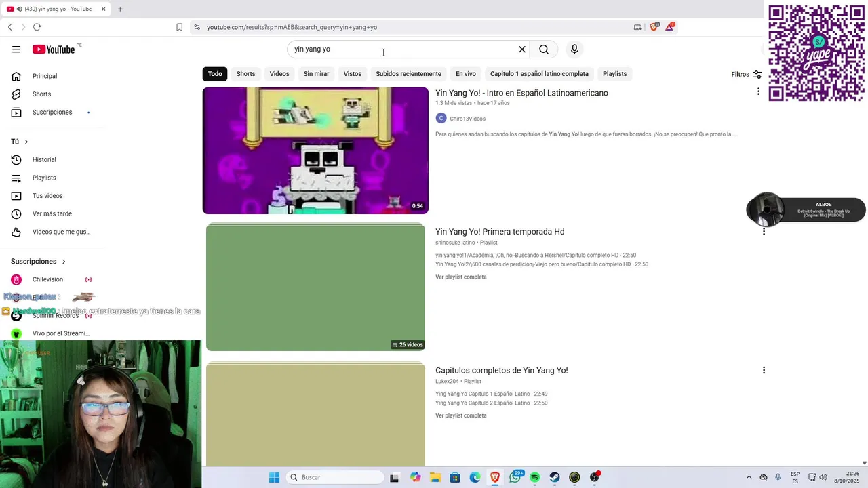Open a new browser tab
Screen dimensions: 868x488
(120, 9)
